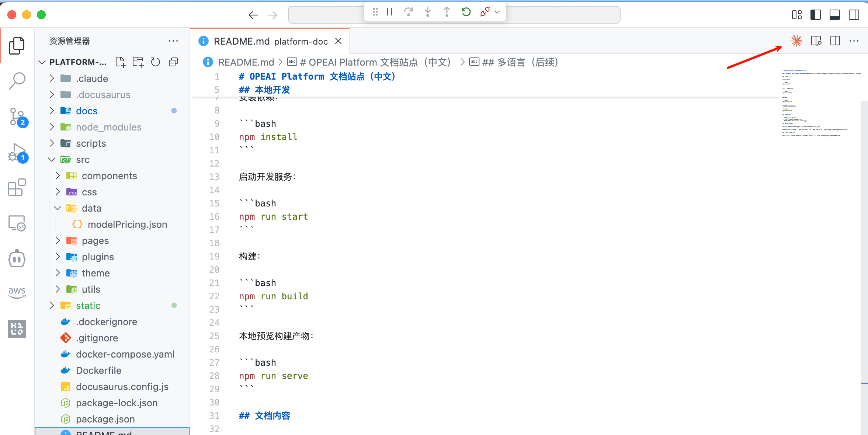Open the debug session dropdown chevron
The image size is (868, 435).
point(497,12)
